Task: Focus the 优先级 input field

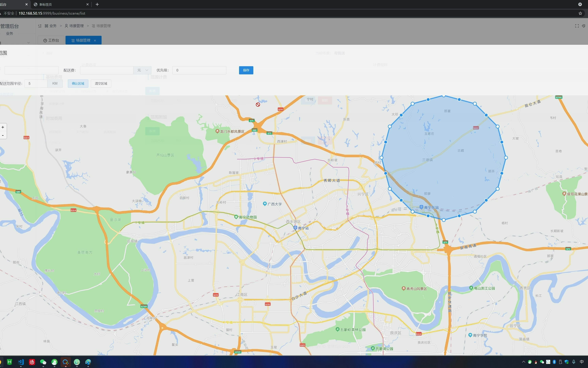Action: click(x=199, y=70)
